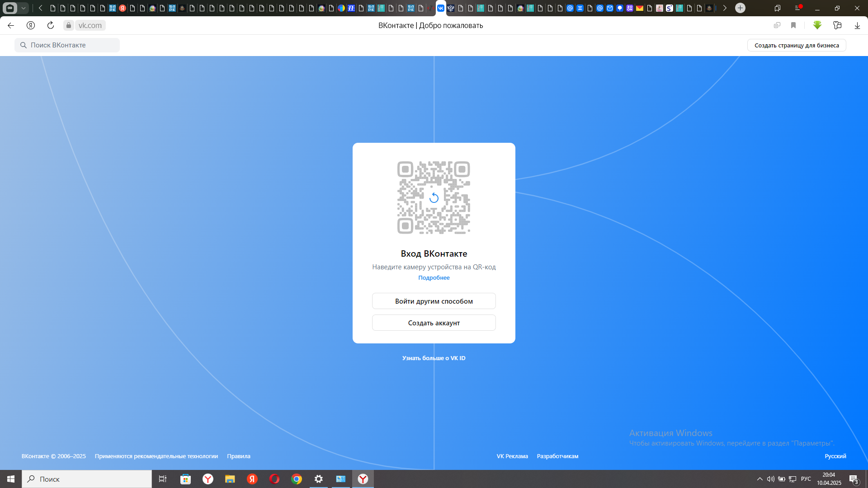868x488 pixels.
Task: Show site security info via lock icon
Action: 69,25
